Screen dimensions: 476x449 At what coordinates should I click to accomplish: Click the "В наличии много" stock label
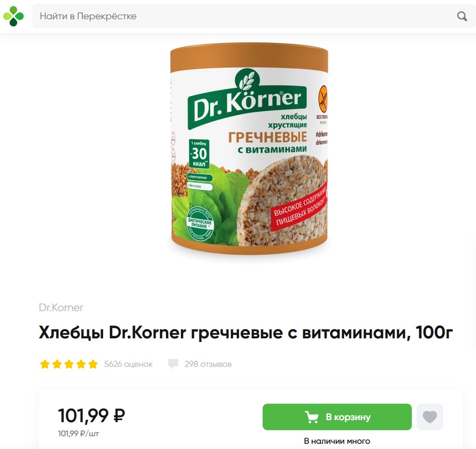[x=337, y=441]
